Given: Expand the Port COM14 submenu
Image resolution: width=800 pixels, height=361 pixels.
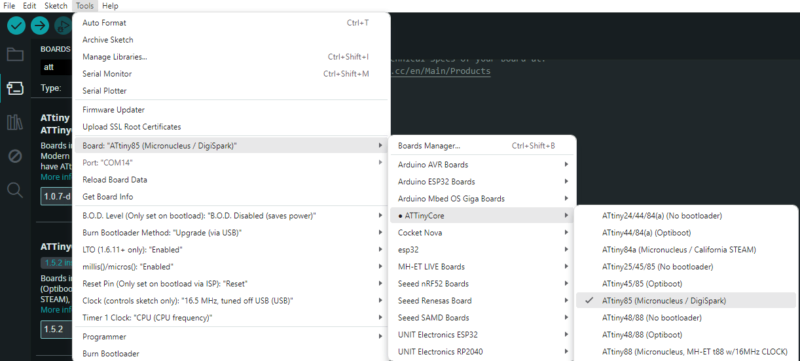Looking at the screenshot, I should click(232, 163).
